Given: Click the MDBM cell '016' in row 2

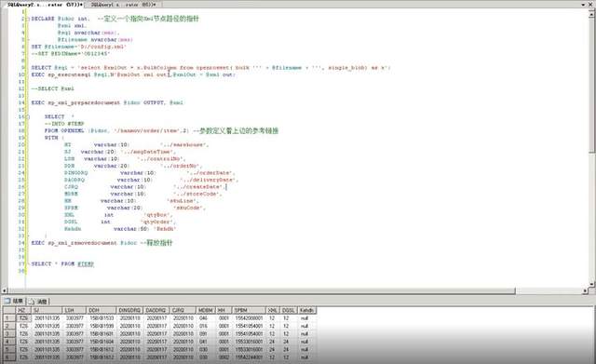Looking at the screenshot, I should point(207,326).
